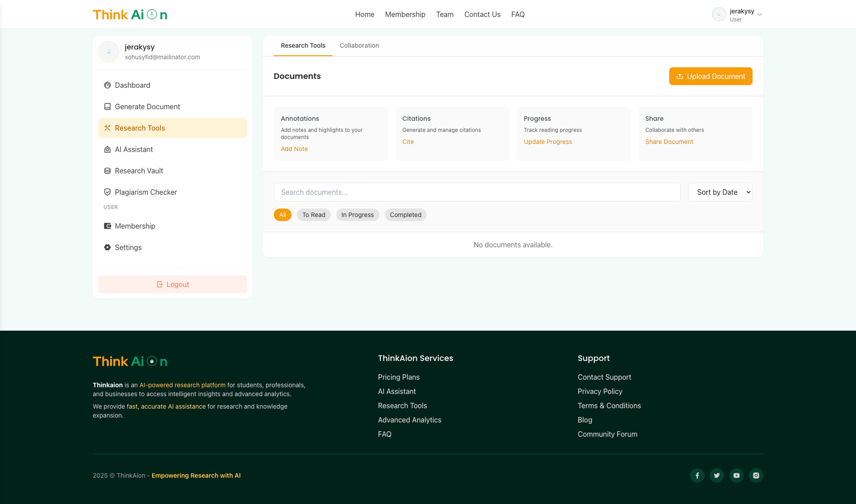
Task: Click the Upload Document button
Action: (x=710, y=76)
